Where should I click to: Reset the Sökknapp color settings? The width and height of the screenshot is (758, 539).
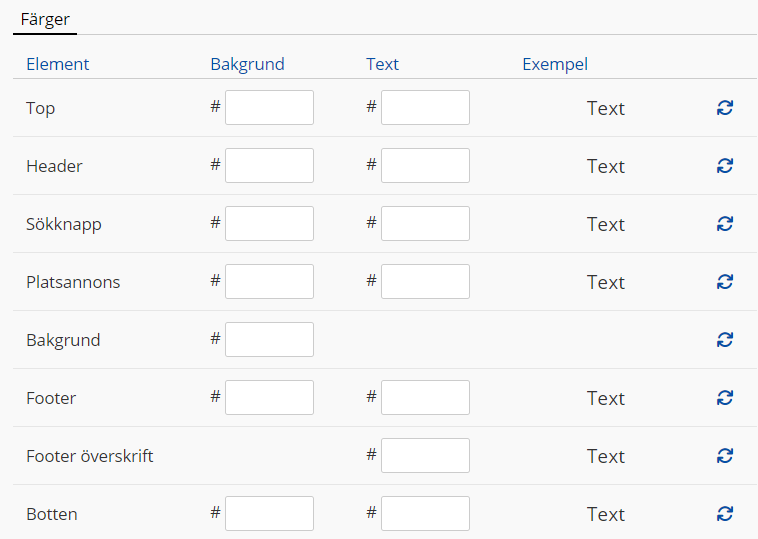[x=725, y=224]
